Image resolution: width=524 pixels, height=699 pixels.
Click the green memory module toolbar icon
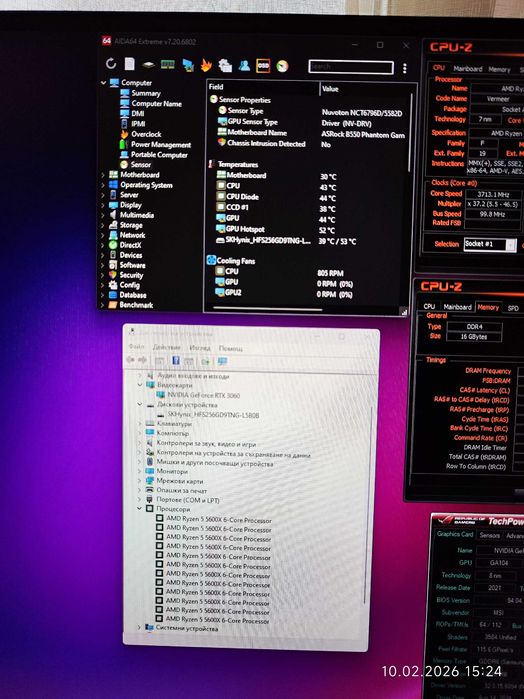(x=168, y=65)
